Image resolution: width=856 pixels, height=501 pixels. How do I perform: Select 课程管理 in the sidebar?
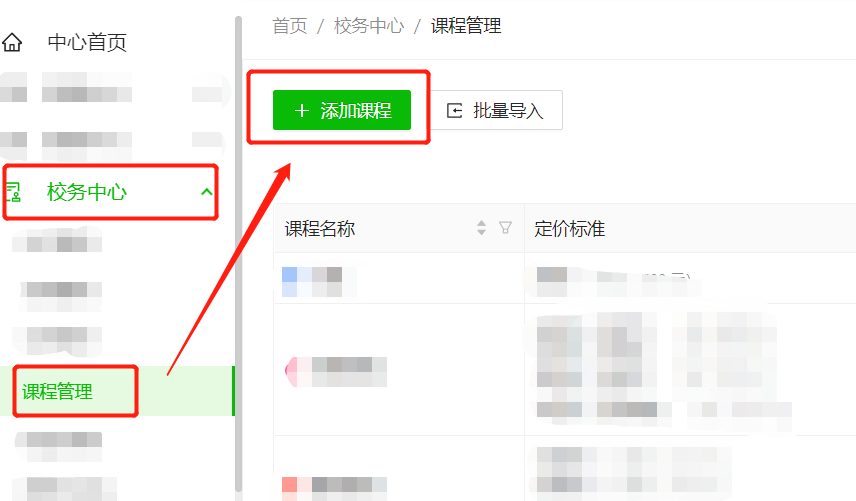pos(57,391)
